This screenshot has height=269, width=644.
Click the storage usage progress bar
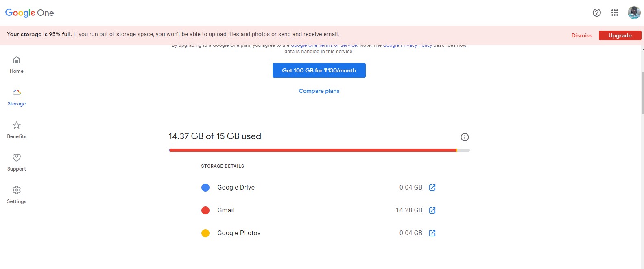point(319,150)
